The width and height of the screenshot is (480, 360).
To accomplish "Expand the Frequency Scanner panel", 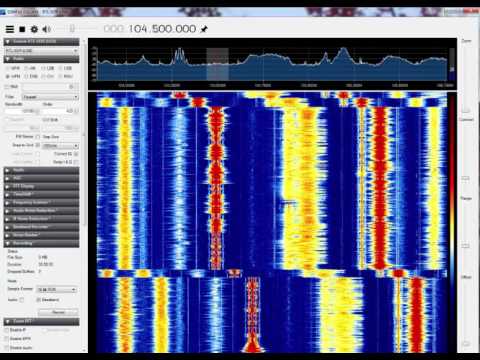I will pyautogui.click(x=41, y=203).
